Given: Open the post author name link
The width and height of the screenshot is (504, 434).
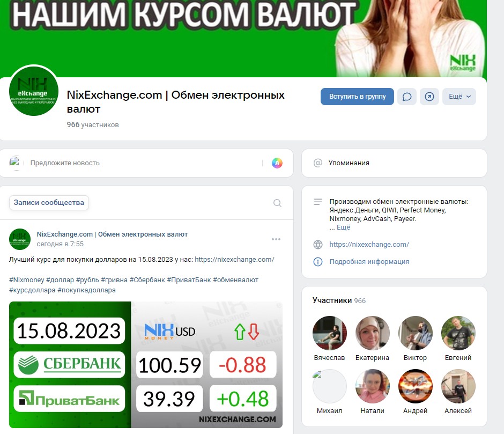Looking at the screenshot, I should coord(112,234).
